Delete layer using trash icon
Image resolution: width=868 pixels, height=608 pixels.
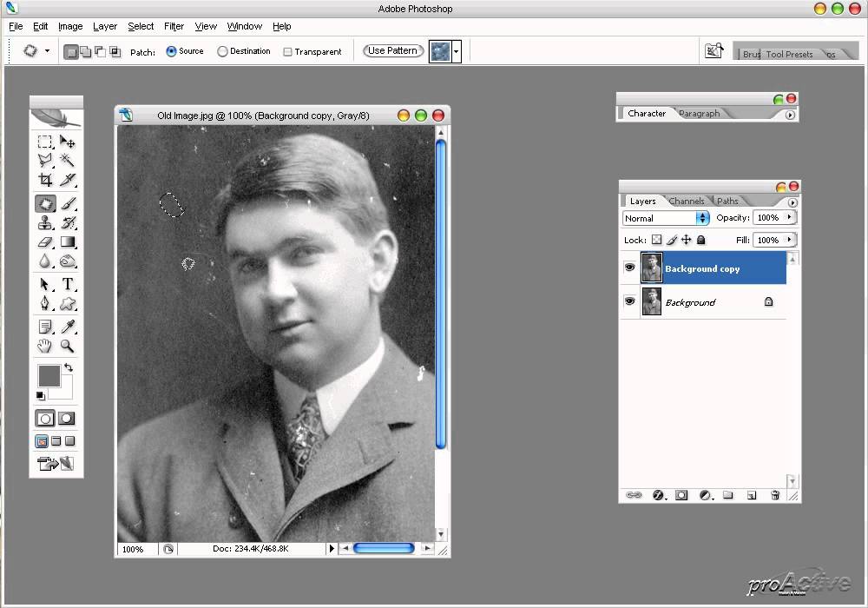775,495
